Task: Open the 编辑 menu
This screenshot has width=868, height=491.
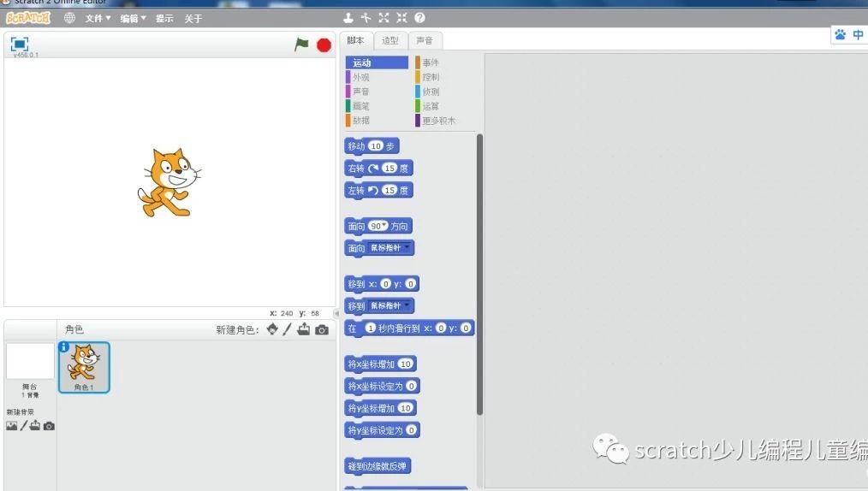Action: click(133, 18)
